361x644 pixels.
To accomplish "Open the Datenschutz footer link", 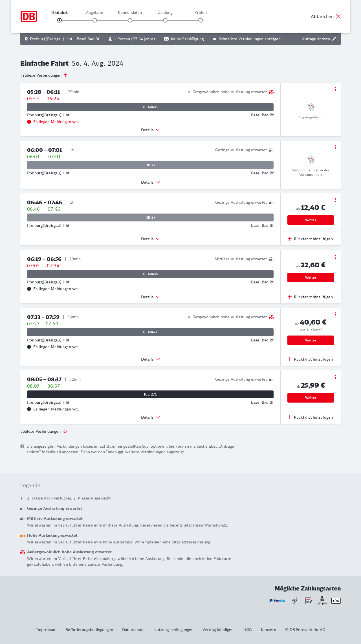I will click(x=133, y=630).
